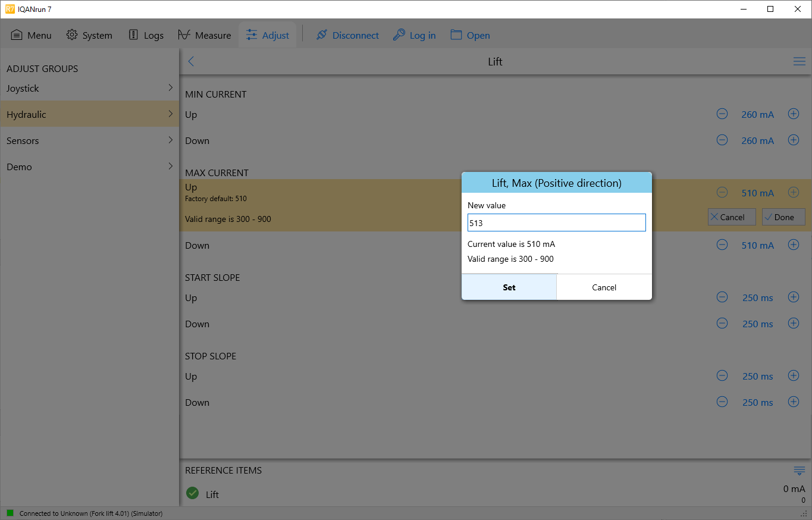The width and height of the screenshot is (812, 520).
Task: Increase Stop Slope Down value
Action: click(x=794, y=402)
